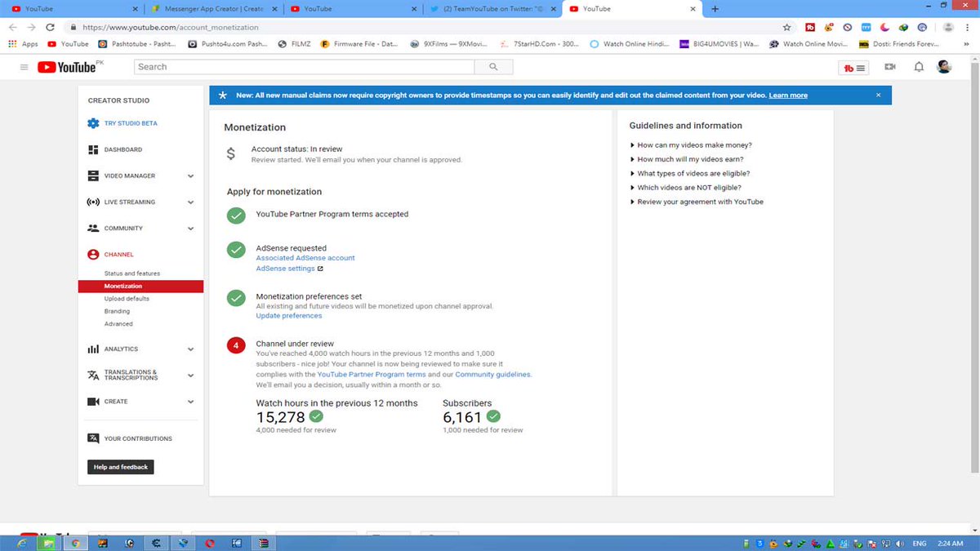This screenshot has height=551, width=980.
Task: Switch to the TeamYouTube on Twitter tab
Action: click(x=492, y=9)
